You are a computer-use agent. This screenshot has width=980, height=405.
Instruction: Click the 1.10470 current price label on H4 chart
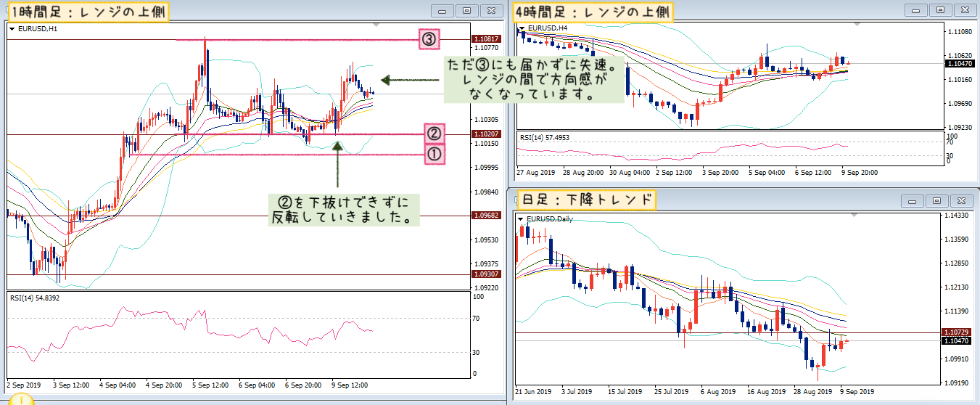(959, 64)
